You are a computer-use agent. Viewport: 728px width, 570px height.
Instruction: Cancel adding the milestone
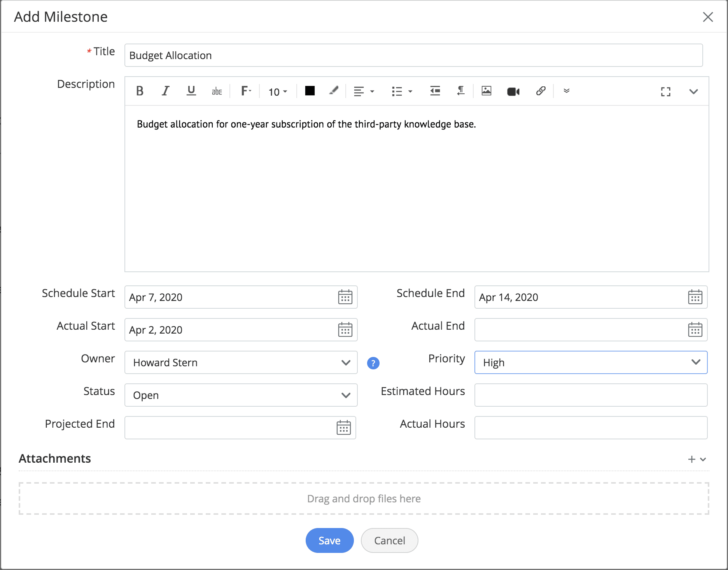[389, 540]
